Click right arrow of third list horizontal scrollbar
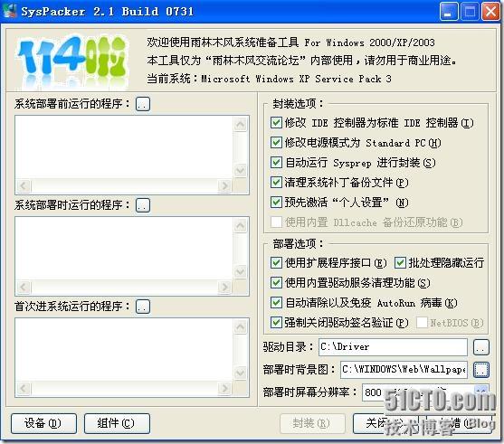 [x=224, y=389]
